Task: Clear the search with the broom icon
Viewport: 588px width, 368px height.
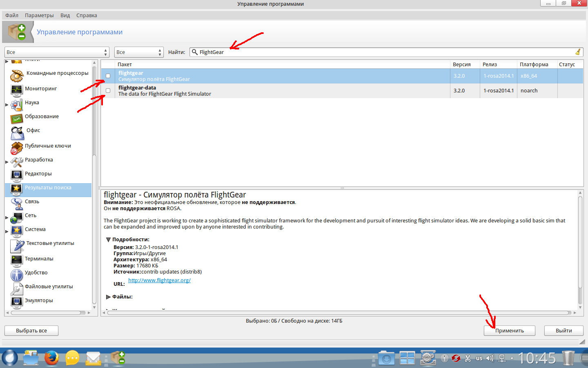Action: click(578, 52)
